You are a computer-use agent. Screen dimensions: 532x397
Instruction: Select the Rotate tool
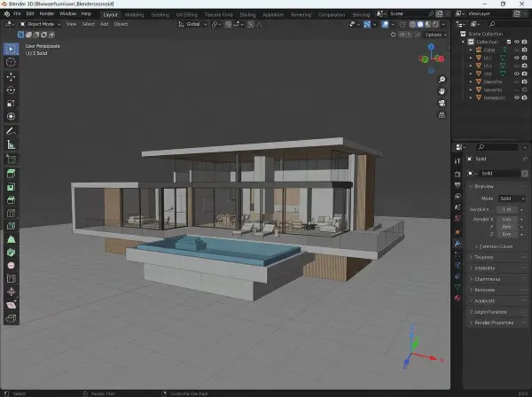click(x=11, y=90)
